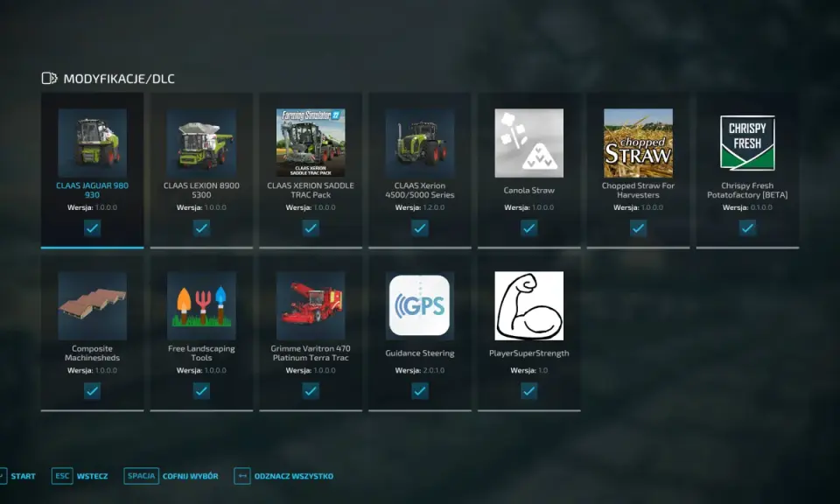This screenshot has width=840, height=504.
Task: Click the Composite Machinesheds title
Action: click(x=92, y=353)
